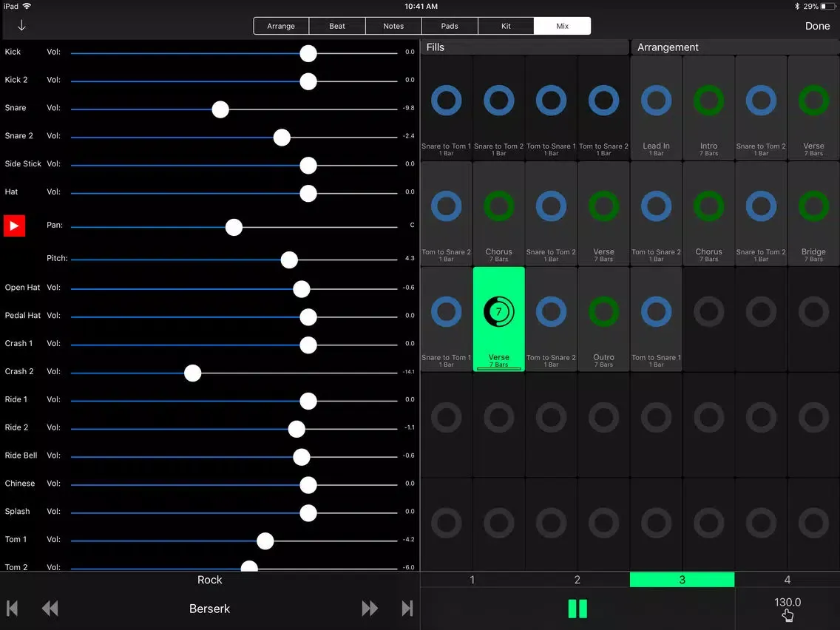Image resolution: width=840 pixels, height=630 pixels.
Task: Adjust the Splash volume slider
Action: click(x=308, y=512)
